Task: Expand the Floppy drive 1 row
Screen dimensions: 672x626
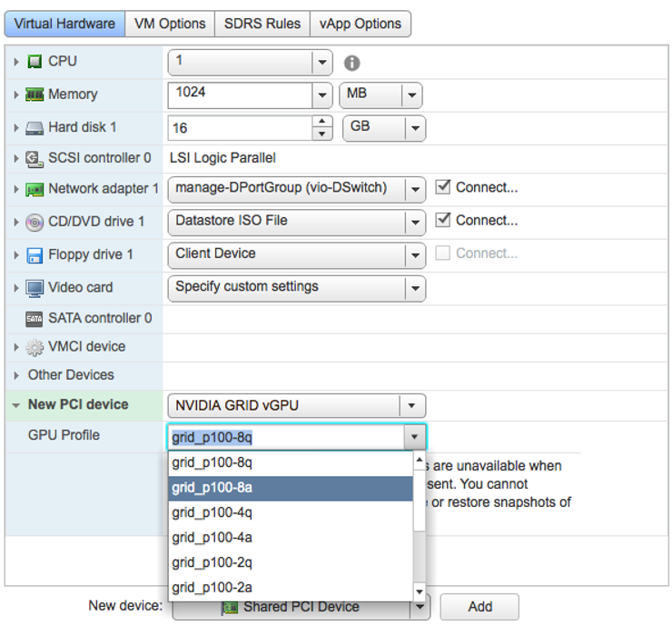Action: pos(16,255)
